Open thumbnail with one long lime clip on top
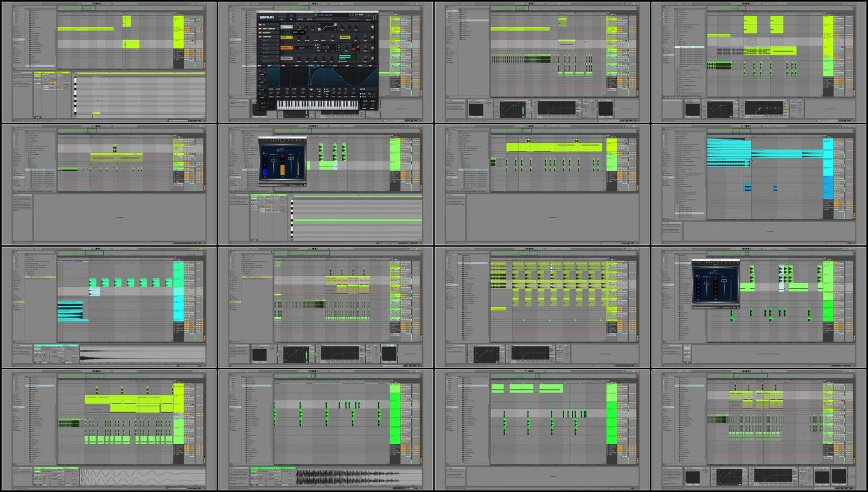The image size is (868, 492). (x=542, y=185)
